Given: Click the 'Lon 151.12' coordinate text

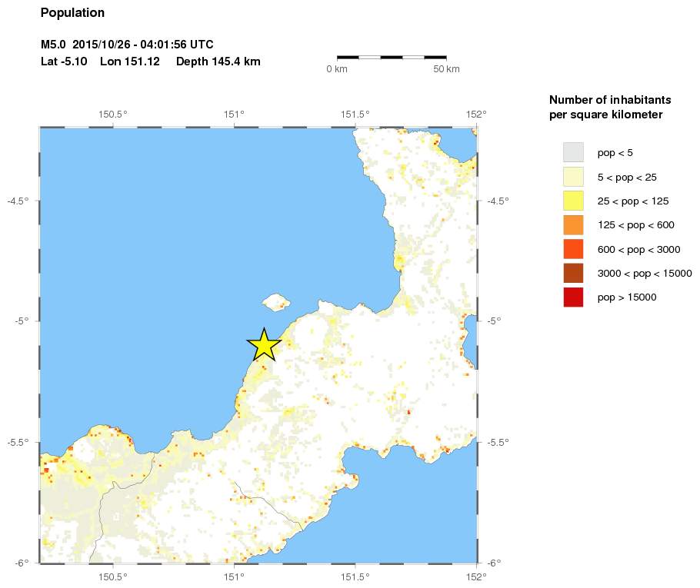Looking at the screenshot, I should (129, 61).
